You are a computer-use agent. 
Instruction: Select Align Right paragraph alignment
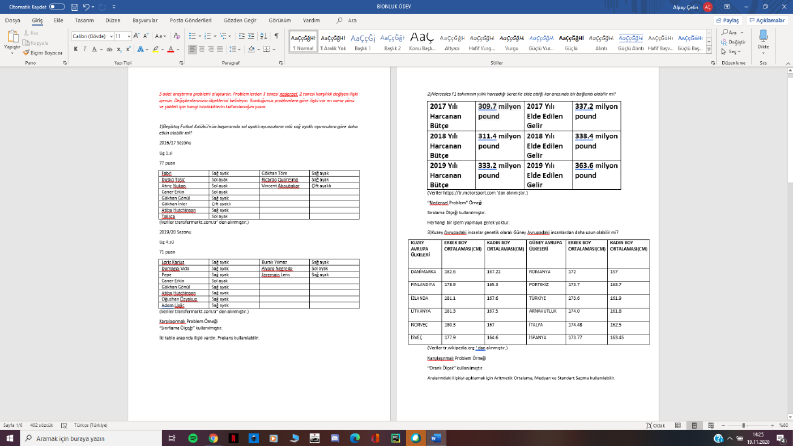(210, 49)
